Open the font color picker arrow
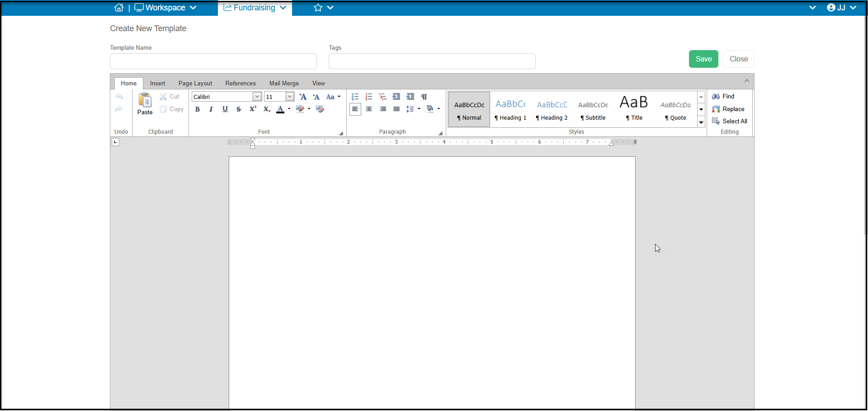This screenshot has width=868, height=411. tap(289, 109)
